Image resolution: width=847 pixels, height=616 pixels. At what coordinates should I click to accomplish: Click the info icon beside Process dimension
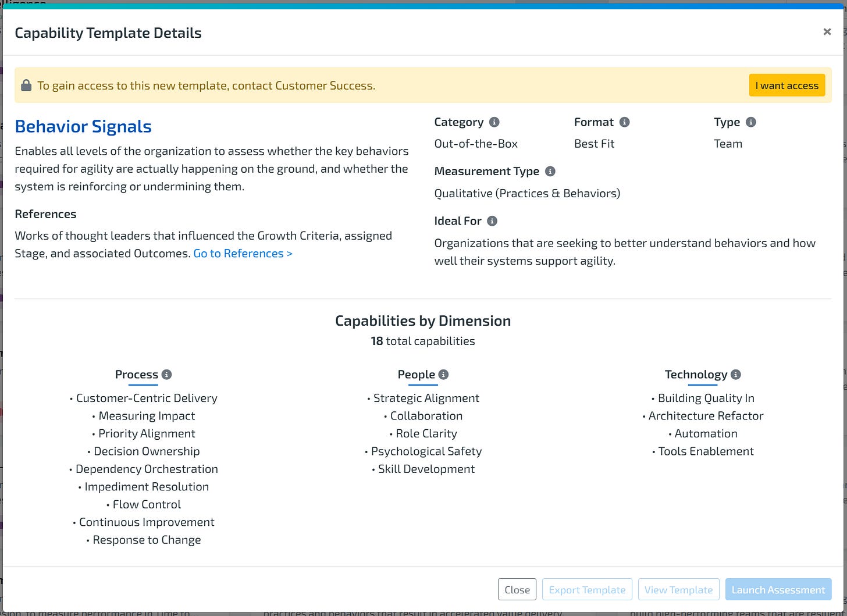coord(167,375)
